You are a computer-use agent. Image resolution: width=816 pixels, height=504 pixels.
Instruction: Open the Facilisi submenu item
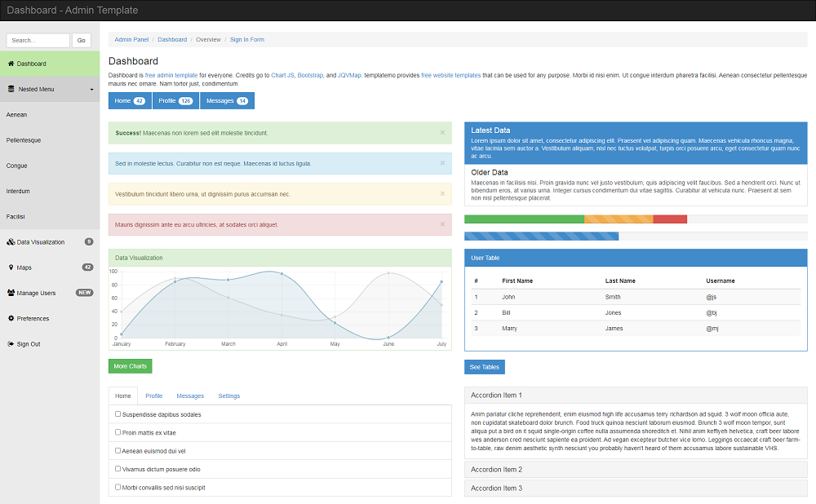click(50, 217)
